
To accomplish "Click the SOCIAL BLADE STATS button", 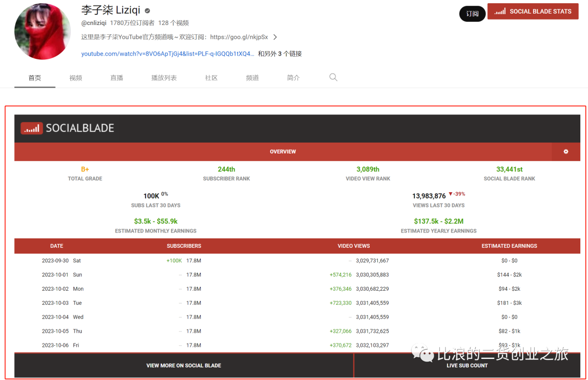I will [533, 11].
